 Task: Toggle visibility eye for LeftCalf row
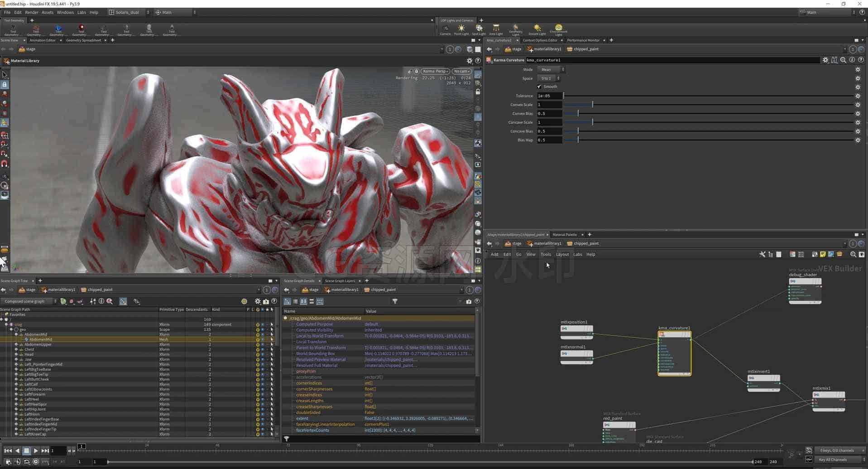262,384
